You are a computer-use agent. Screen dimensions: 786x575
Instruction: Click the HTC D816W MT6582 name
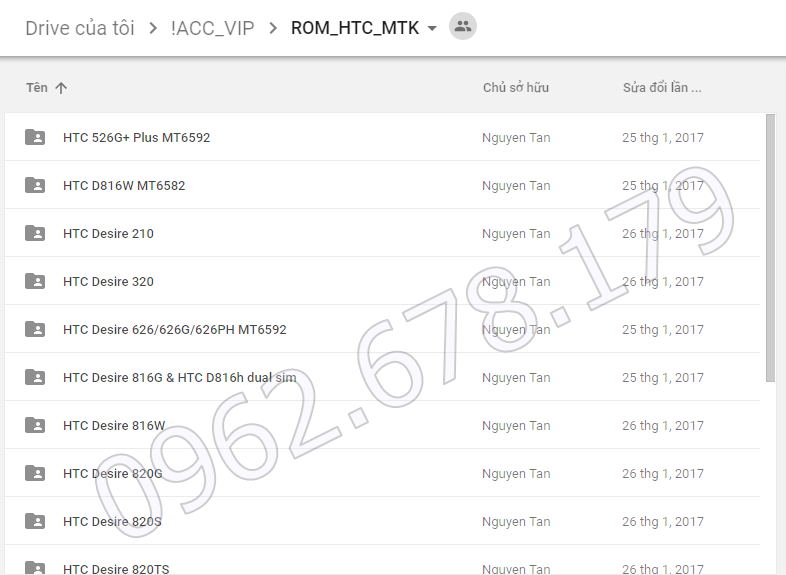(x=124, y=185)
